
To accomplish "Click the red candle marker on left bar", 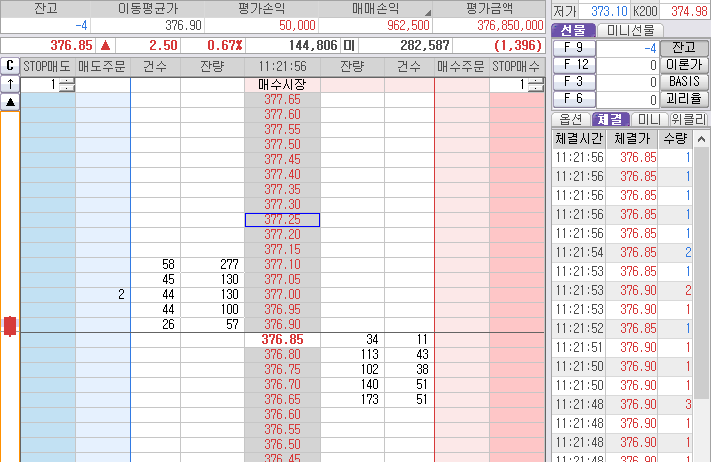I will [10, 326].
